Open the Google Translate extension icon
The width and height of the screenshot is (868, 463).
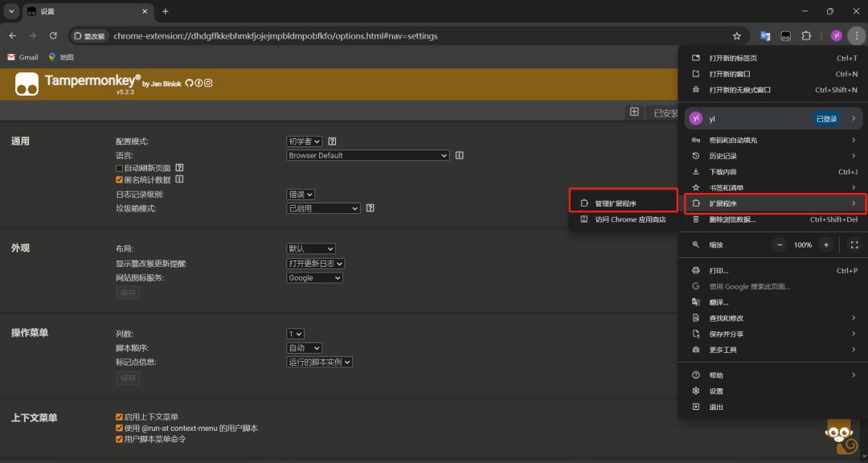point(765,36)
